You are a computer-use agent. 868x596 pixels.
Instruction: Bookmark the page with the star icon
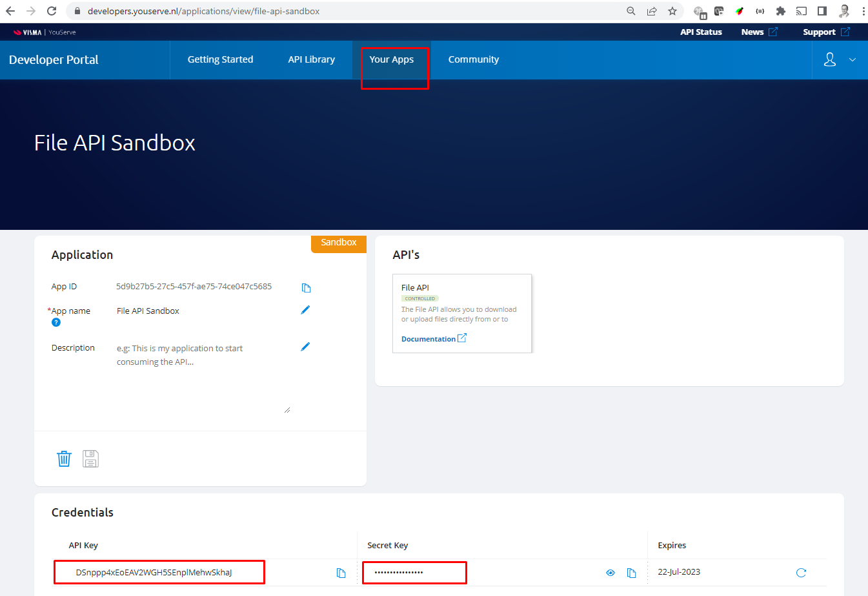pos(671,11)
